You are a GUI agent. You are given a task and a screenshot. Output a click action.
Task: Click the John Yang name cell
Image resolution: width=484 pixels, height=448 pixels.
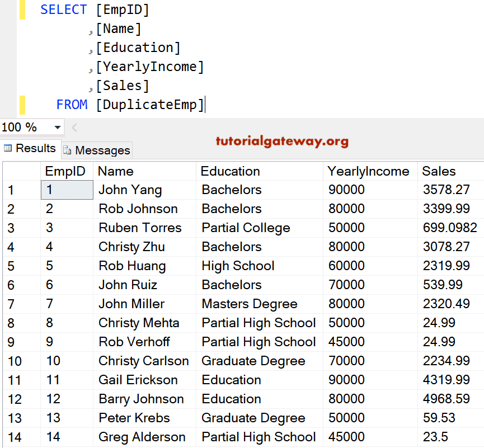(130, 190)
